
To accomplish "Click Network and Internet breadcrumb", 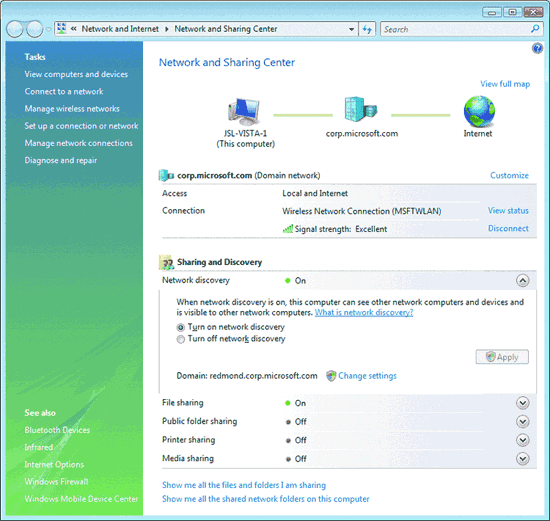I will pos(120,29).
